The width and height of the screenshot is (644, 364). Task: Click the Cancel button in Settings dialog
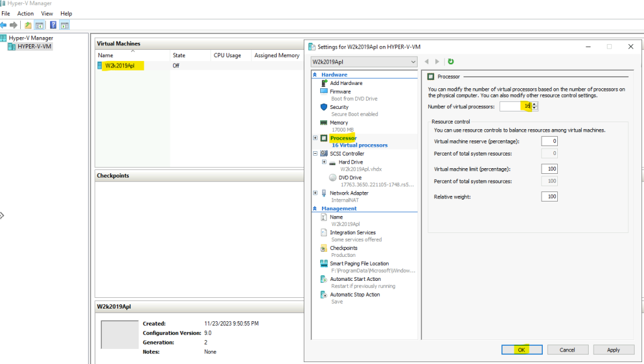click(567, 350)
